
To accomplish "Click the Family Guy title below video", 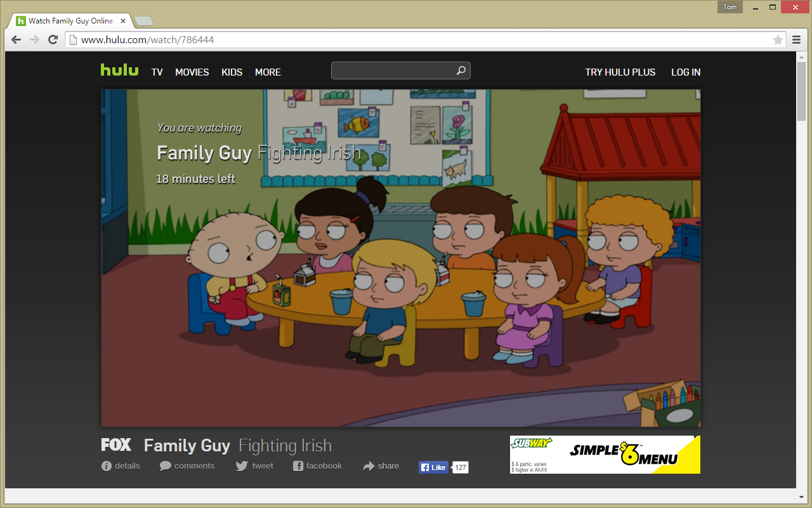I will [x=187, y=446].
